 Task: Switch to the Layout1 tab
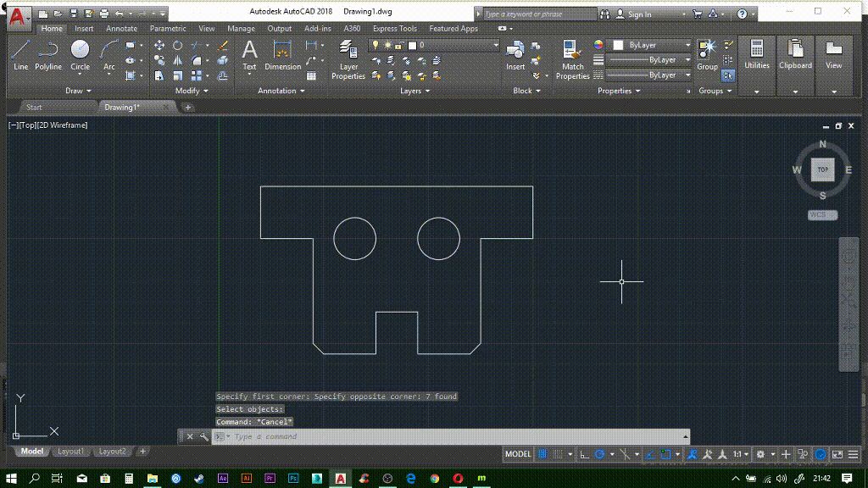pyautogui.click(x=71, y=452)
